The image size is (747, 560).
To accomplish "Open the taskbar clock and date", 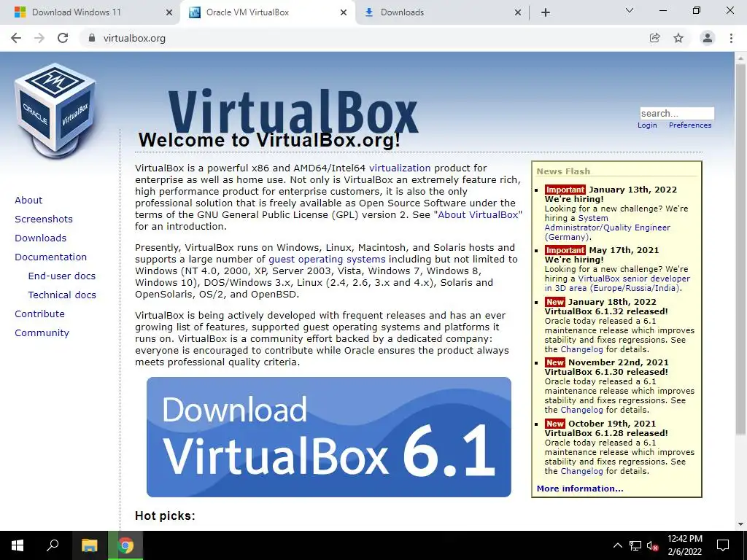I will click(684, 545).
